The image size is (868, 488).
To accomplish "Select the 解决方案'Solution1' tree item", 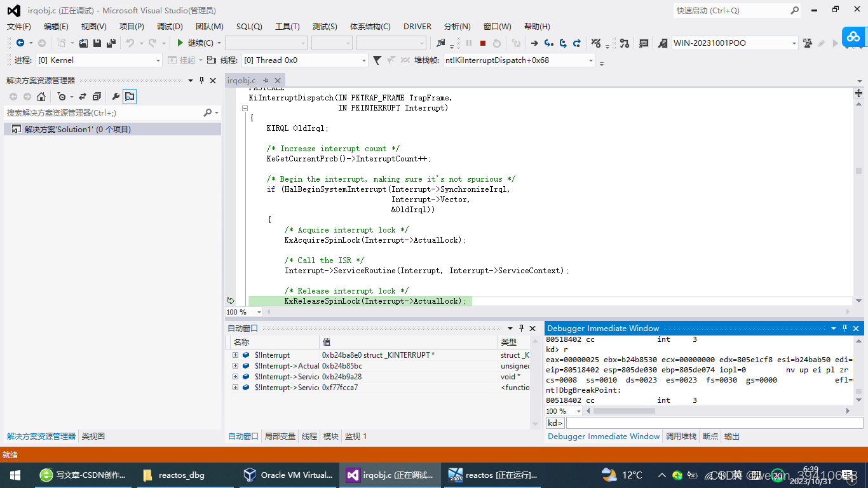I will [112, 129].
